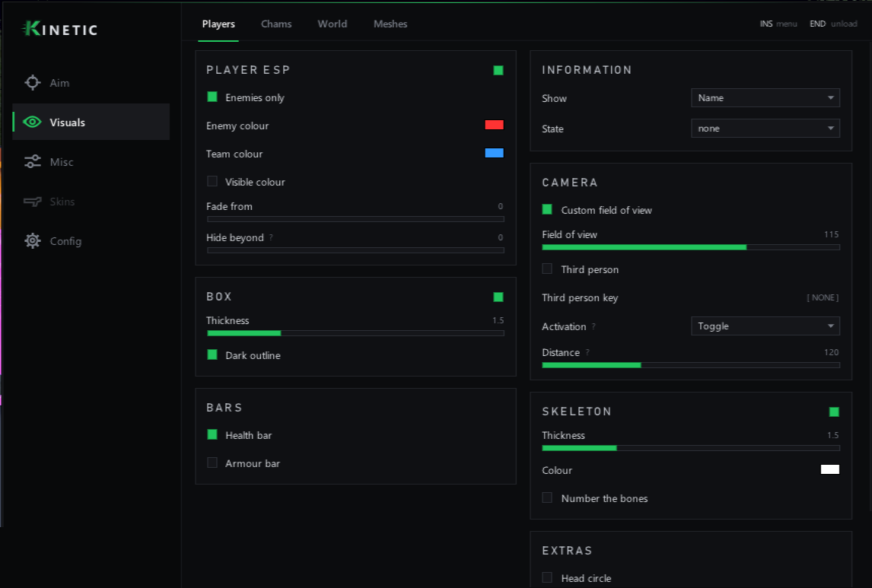
Task: Click the Skins gun icon
Action: 32,201
